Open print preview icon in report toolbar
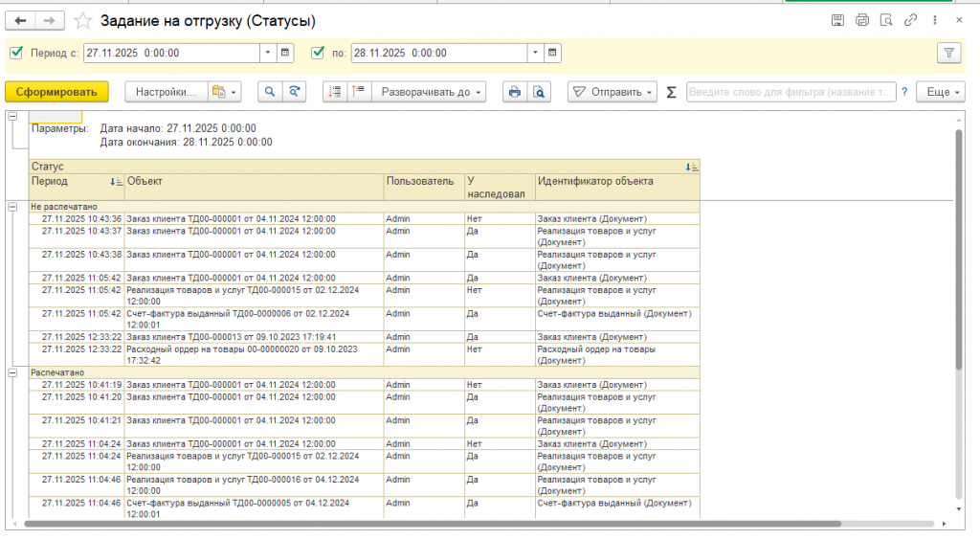980x540 pixels. [x=539, y=92]
